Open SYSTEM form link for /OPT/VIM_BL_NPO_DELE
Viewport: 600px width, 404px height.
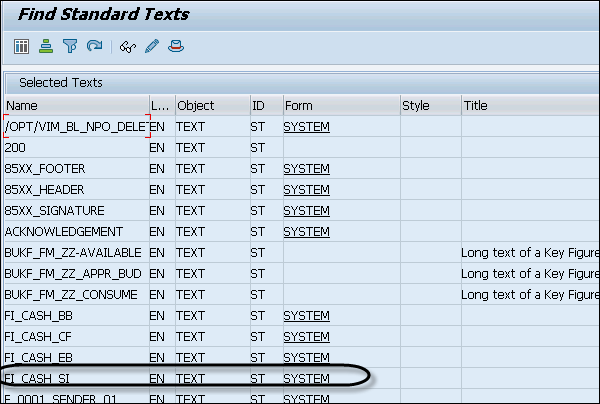[x=307, y=127]
